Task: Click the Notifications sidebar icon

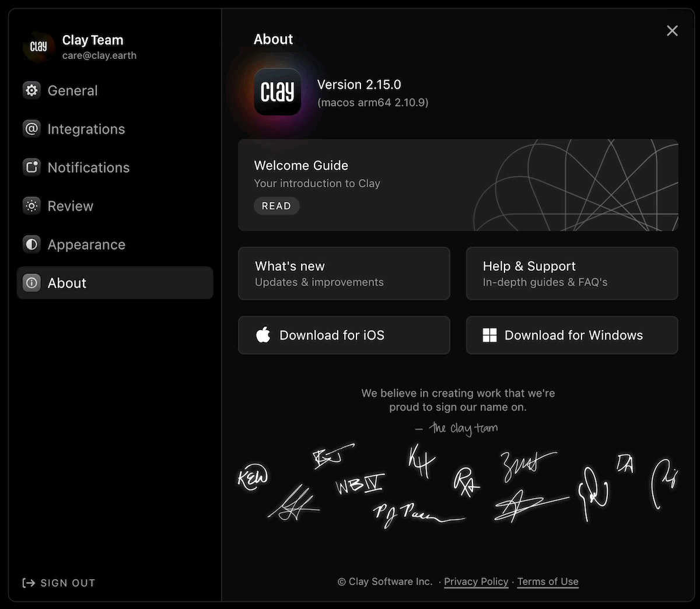Action: pyautogui.click(x=32, y=167)
